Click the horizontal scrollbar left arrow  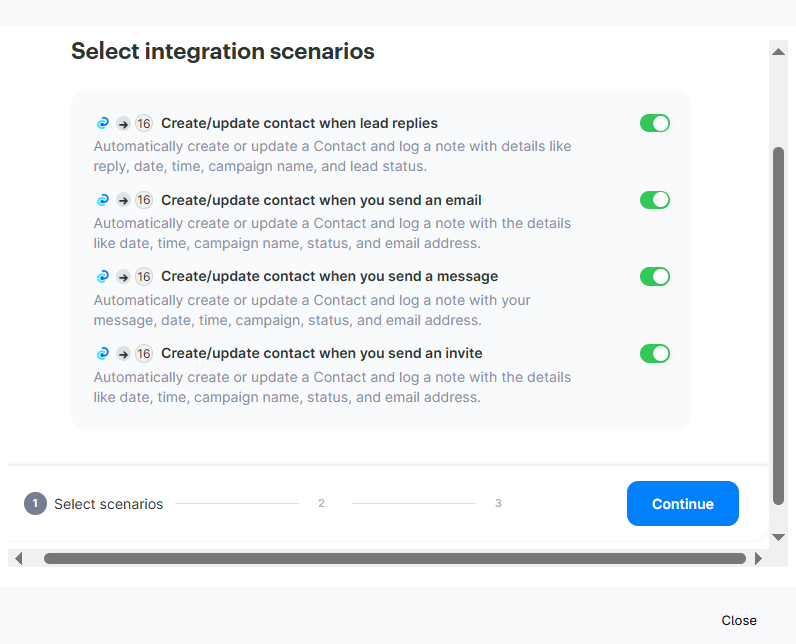coord(18,558)
